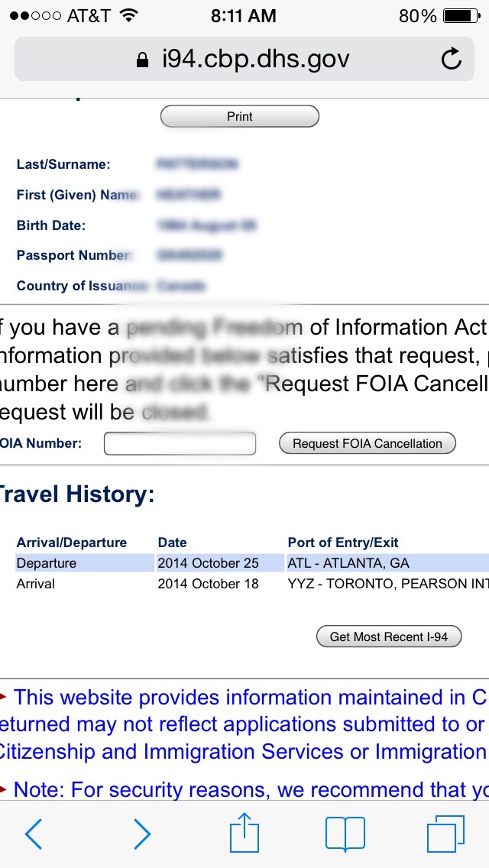Tap the Arrival/Departure column header
Screen dimensions: 489x868
tap(71, 542)
